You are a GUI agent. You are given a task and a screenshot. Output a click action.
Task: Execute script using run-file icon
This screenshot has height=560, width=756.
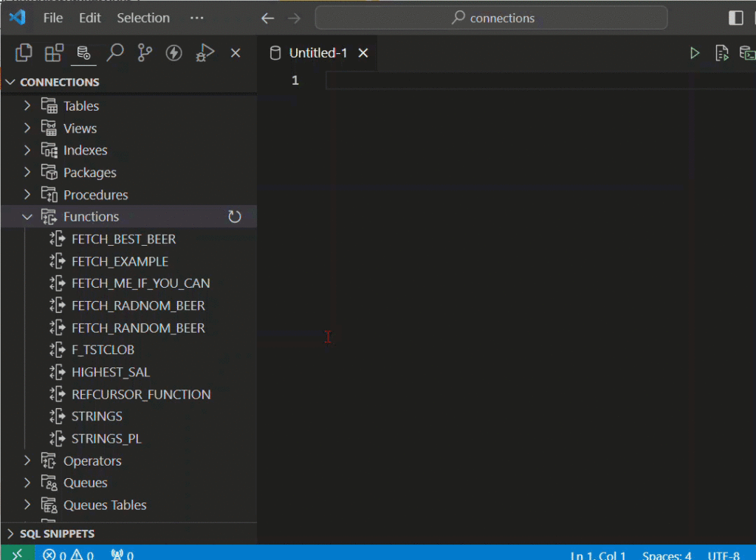point(722,52)
